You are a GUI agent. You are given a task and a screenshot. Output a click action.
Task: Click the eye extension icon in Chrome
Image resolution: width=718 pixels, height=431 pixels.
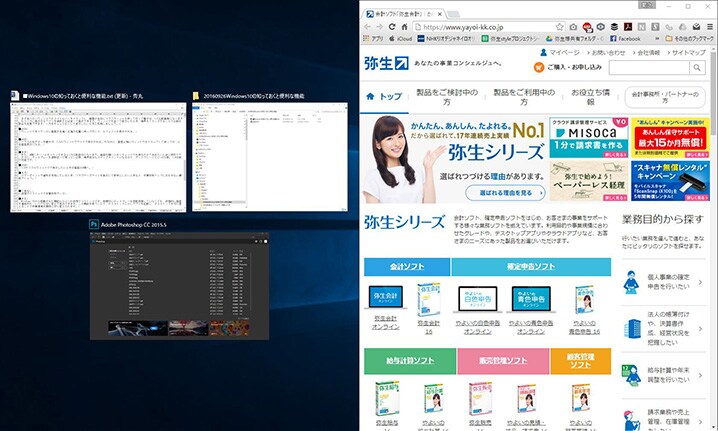[601, 27]
